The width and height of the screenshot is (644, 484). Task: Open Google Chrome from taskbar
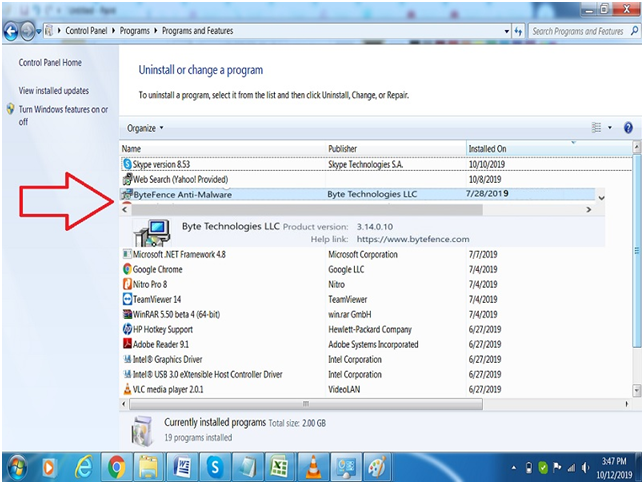click(117, 467)
